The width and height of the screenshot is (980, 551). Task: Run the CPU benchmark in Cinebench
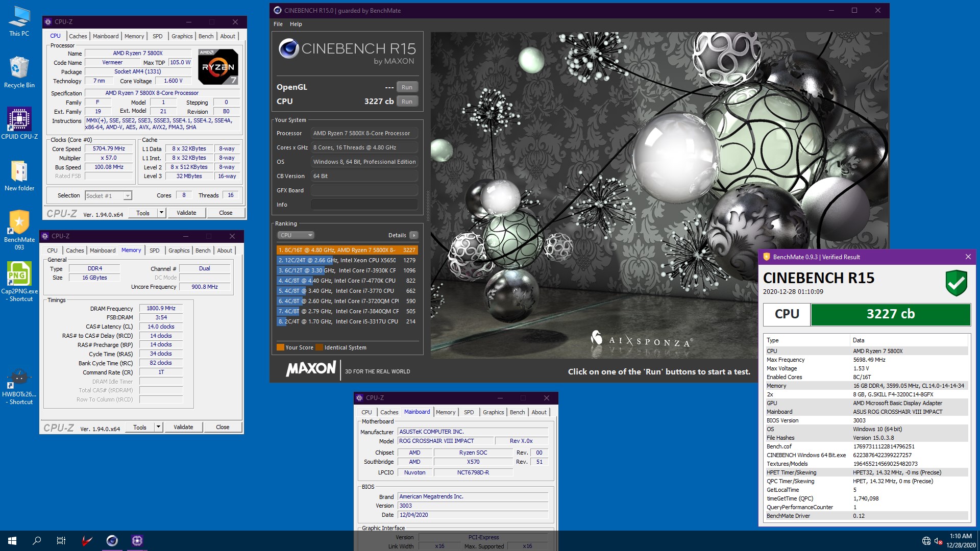[x=407, y=102]
